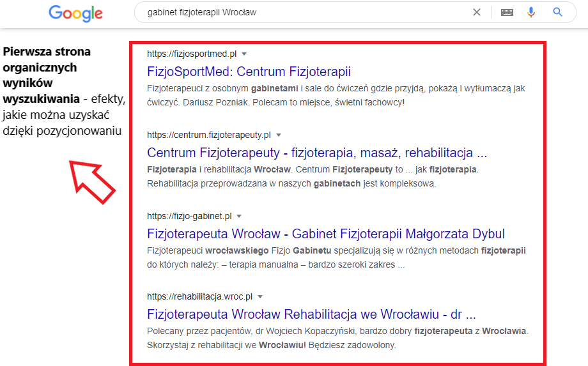Expand dropdown arrow next to fizjosportmed.pl
Viewport: 588px width, 366px height.
[244, 54]
